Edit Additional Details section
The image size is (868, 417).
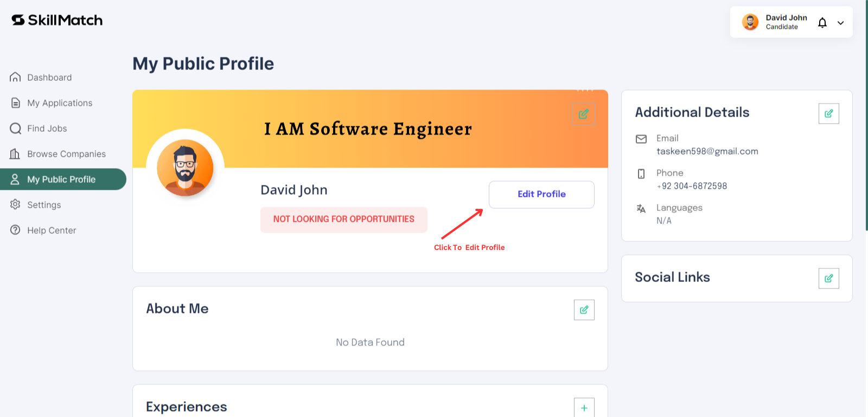pos(829,113)
